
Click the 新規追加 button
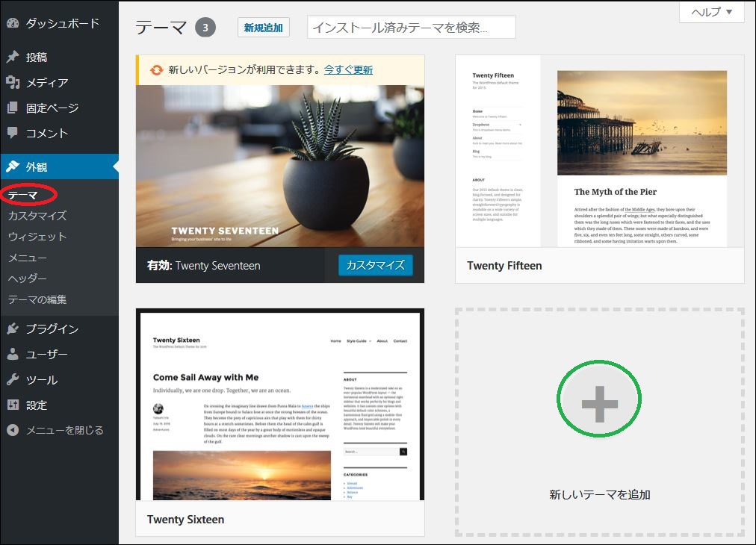[263, 28]
